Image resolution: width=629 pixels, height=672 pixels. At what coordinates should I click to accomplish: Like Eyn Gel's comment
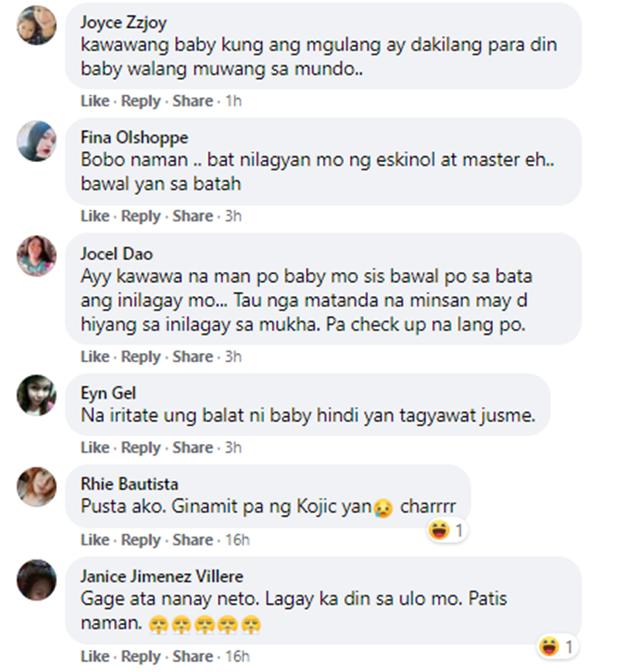click(x=95, y=447)
